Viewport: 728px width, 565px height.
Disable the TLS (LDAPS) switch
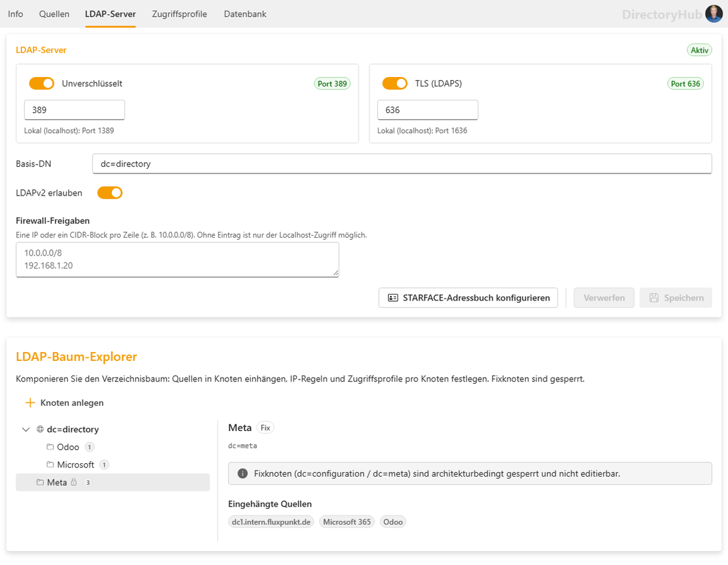tap(395, 84)
